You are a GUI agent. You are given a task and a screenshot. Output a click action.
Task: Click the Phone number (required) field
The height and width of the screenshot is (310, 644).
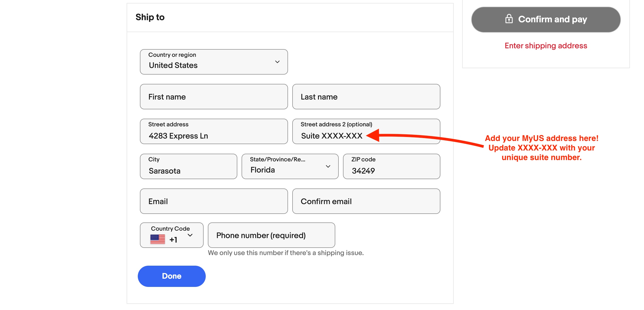[272, 235]
